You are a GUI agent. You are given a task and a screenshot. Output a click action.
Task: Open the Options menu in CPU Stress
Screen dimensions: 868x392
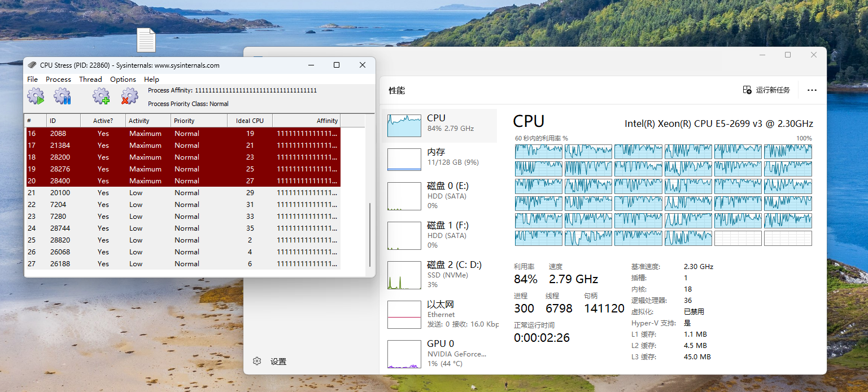[x=123, y=79]
